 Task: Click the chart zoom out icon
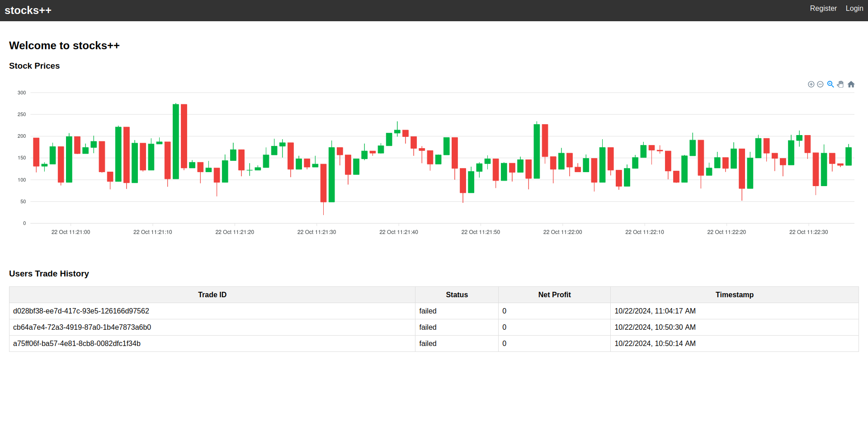pyautogui.click(x=820, y=84)
